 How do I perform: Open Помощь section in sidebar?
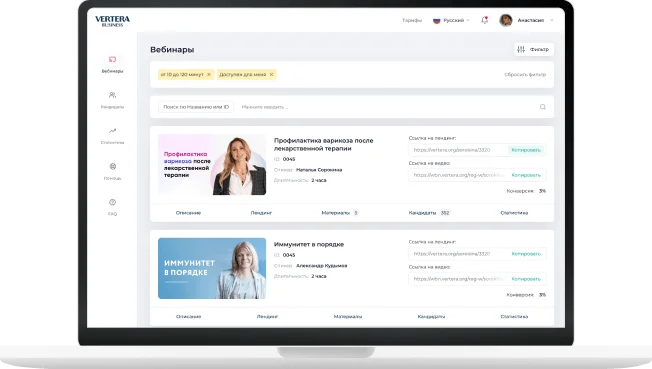112,171
